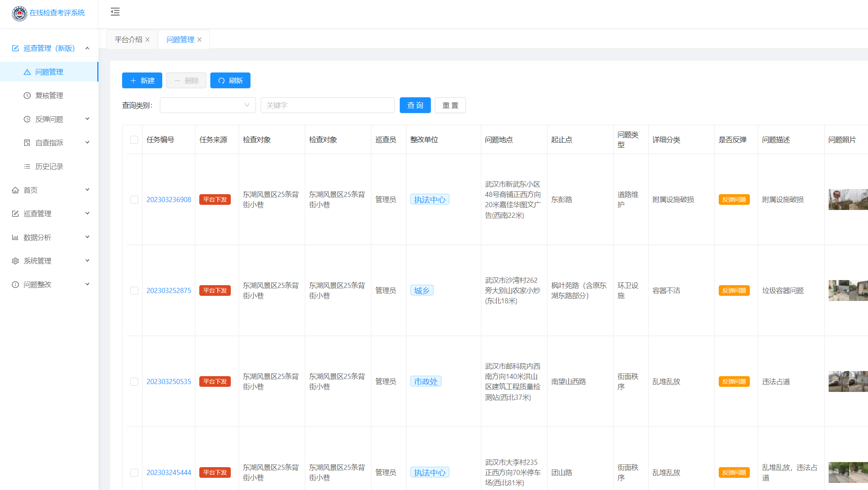This screenshot has width=868, height=490.
Task: Expand the 问题整改 menu chevron
Action: [87, 284]
